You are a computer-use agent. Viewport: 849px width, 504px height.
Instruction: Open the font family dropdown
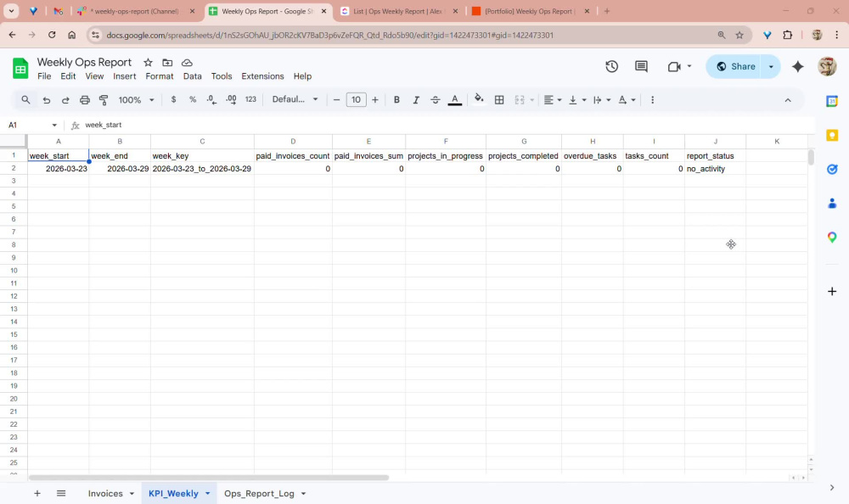[295, 99]
